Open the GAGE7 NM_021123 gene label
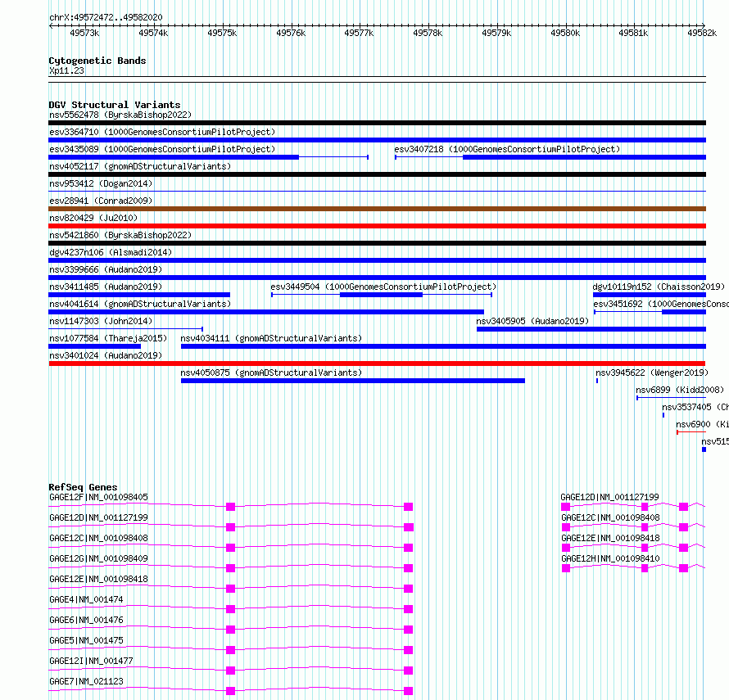729x700 pixels. [x=86, y=681]
